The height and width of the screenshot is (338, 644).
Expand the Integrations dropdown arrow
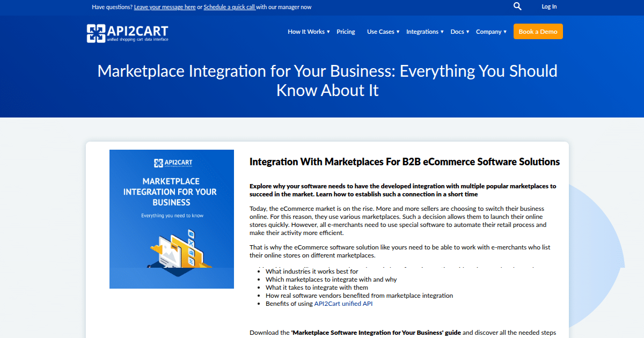point(442,32)
